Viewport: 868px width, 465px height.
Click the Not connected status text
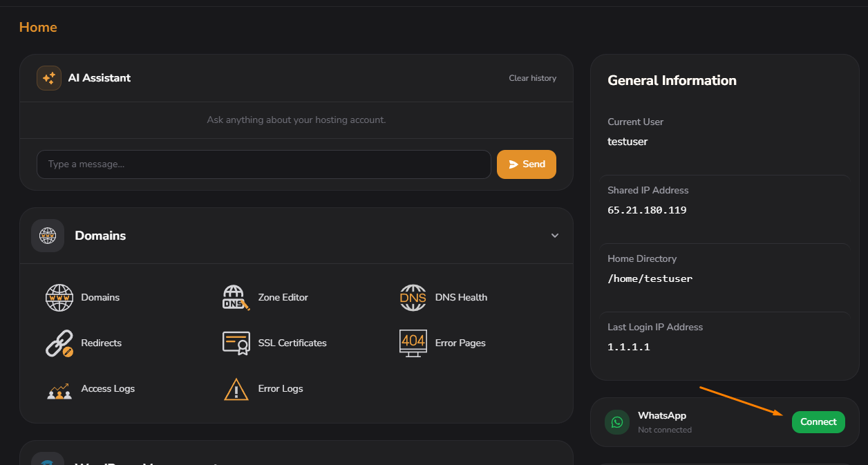click(x=665, y=430)
